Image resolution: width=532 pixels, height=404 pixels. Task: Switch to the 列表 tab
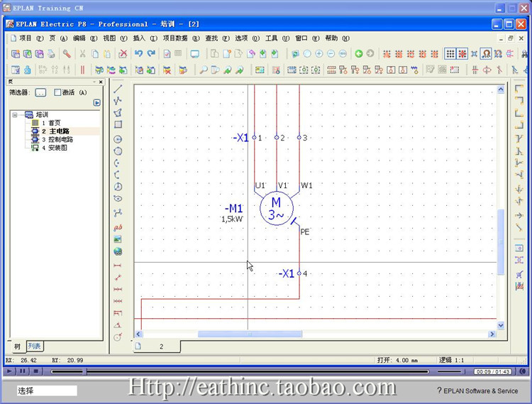click(x=35, y=346)
